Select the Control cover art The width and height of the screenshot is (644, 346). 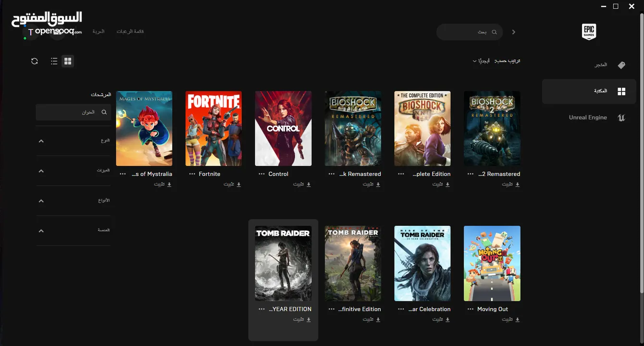click(x=283, y=128)
